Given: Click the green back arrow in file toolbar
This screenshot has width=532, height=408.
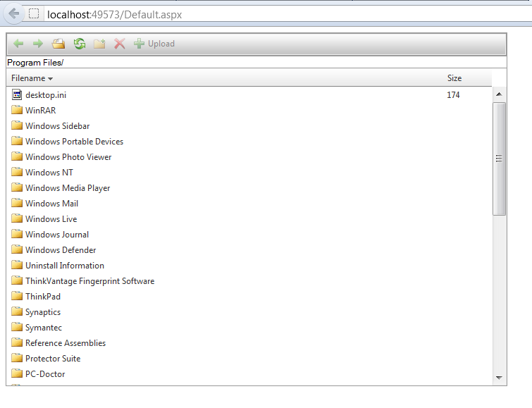Looking at the screenshot, I should tap(18, 44).
